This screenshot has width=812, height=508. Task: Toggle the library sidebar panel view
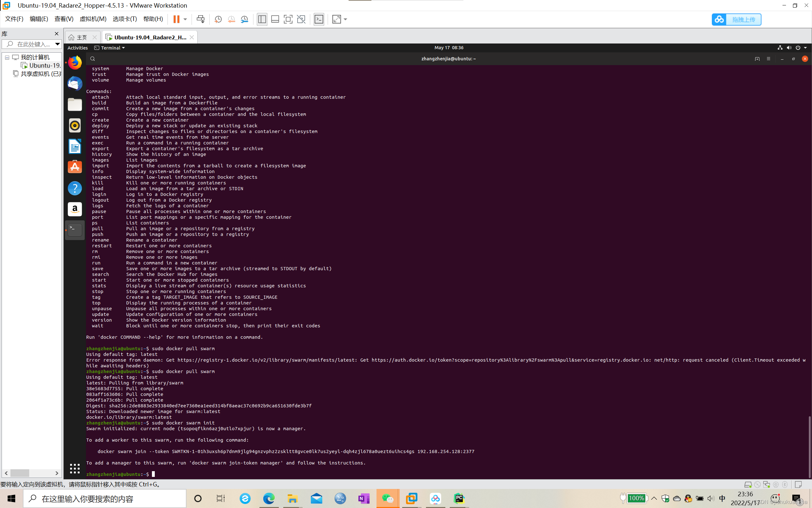(x=262, y=19)
